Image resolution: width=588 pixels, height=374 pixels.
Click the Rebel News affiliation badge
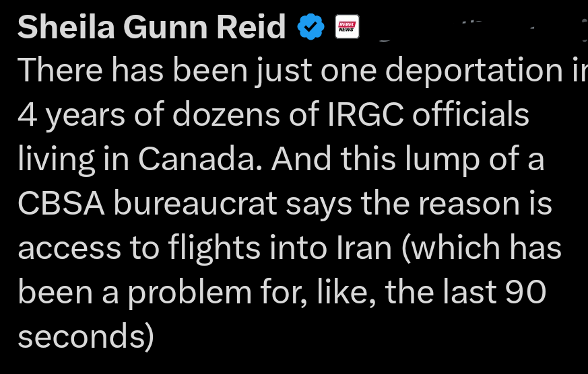[347, 28]
